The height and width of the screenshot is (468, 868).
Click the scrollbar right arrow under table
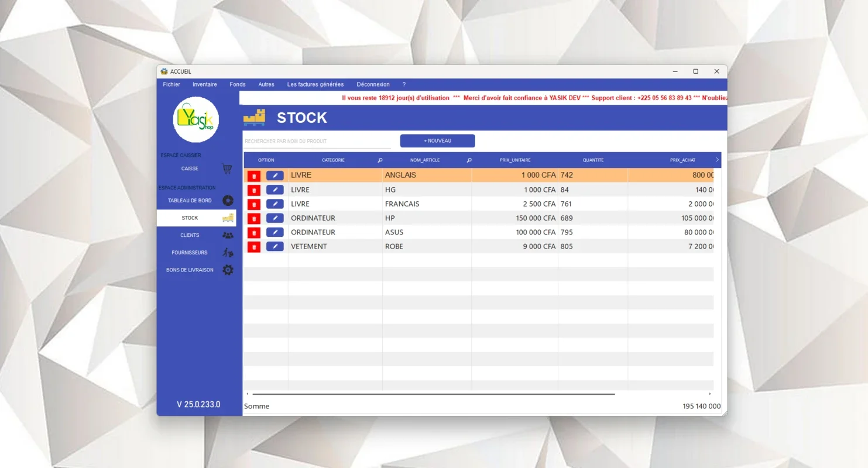click(x=710, y=394)
